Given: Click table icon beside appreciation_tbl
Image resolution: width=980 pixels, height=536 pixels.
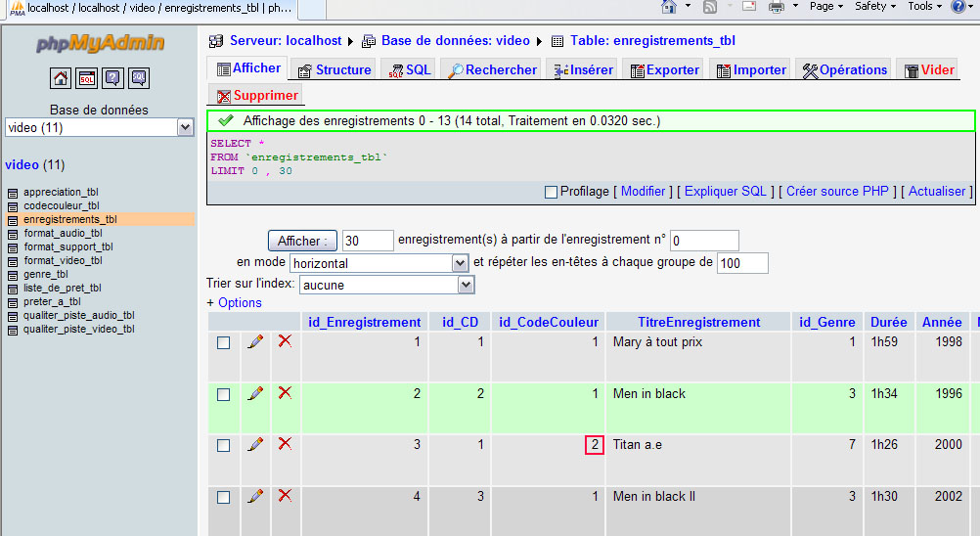Looking at the screenshot, I should tap(13, 193).
